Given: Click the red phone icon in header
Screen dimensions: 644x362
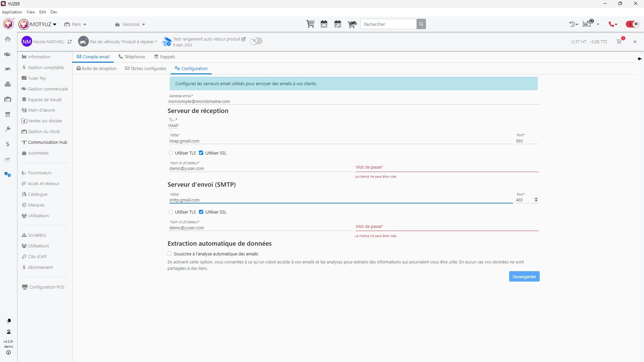Looking at the screenshot, I should [x=612, y=24].
